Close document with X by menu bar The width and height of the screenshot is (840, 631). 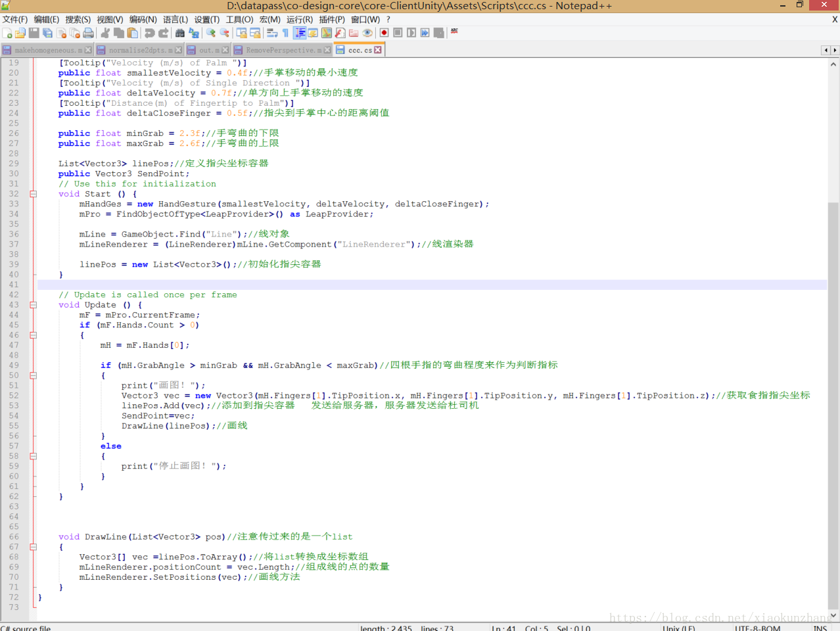(835, 20)
